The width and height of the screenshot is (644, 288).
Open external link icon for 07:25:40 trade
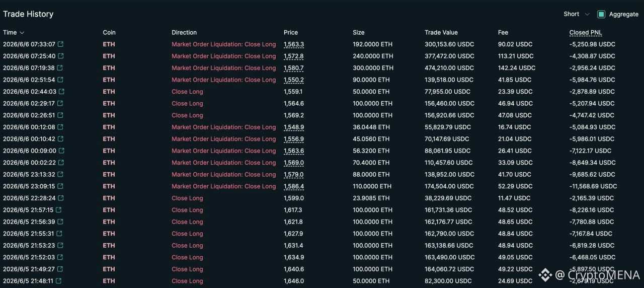click(60, 56)
